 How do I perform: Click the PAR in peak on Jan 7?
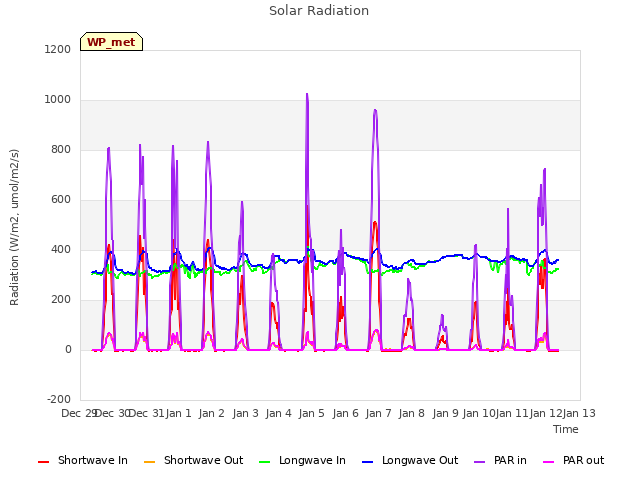(x=375, y=110)
